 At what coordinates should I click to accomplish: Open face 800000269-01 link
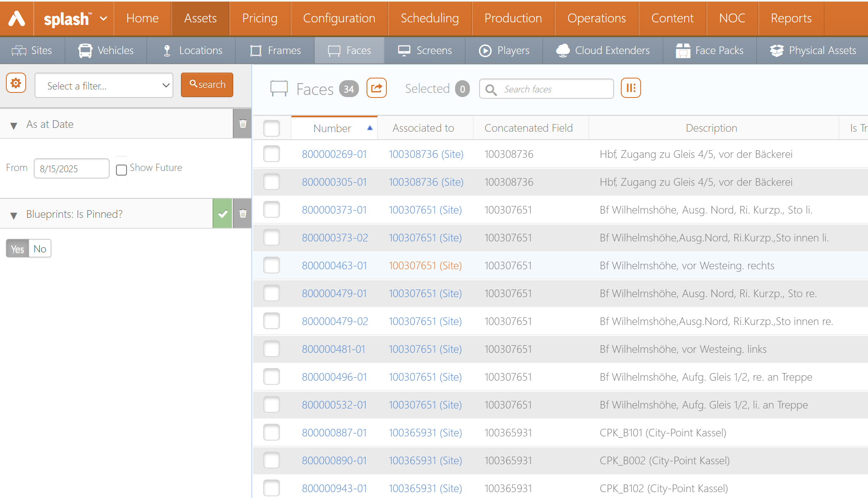[x=334, y=154]
